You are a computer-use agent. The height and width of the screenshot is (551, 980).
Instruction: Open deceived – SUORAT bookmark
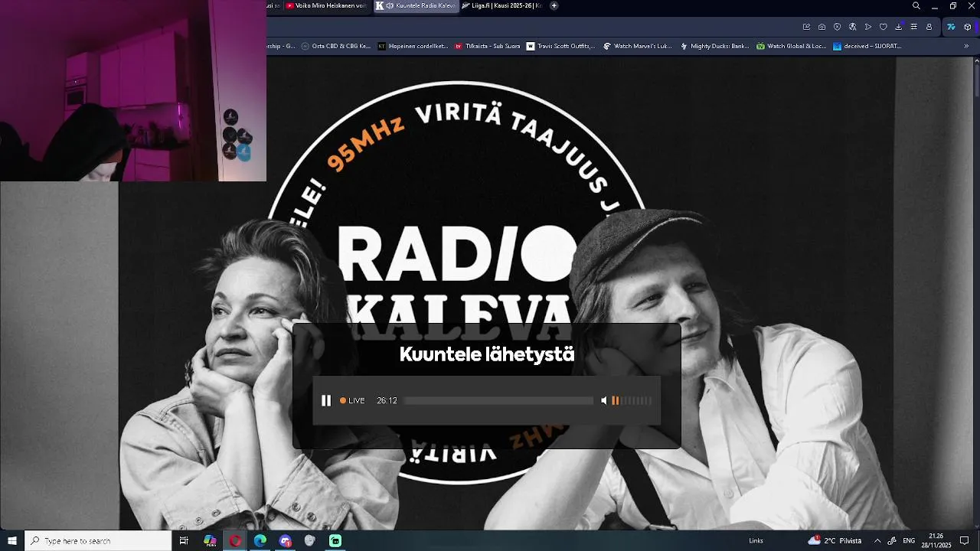[867, 46]
